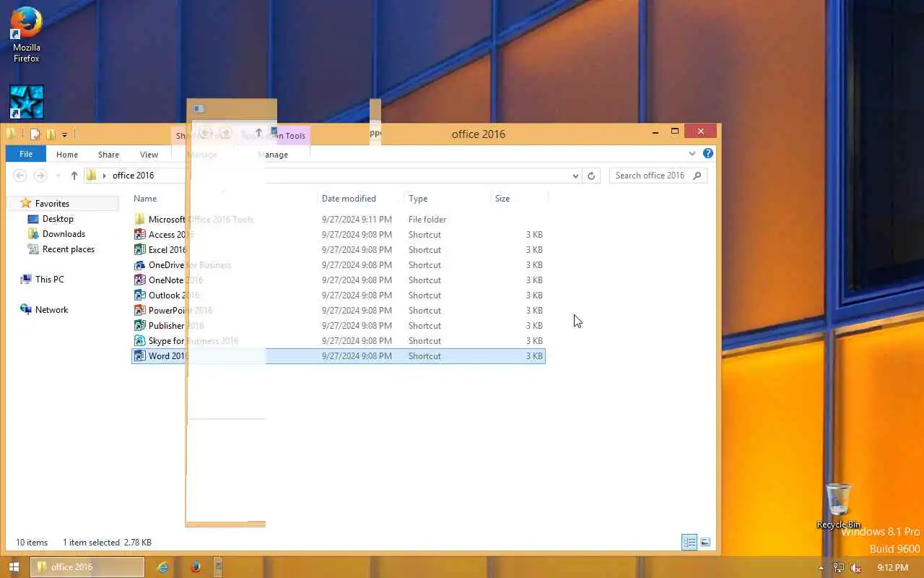Switch to the Home ribbon tab
The height and width of the screenshot is (578, 924).
(67, 155)
